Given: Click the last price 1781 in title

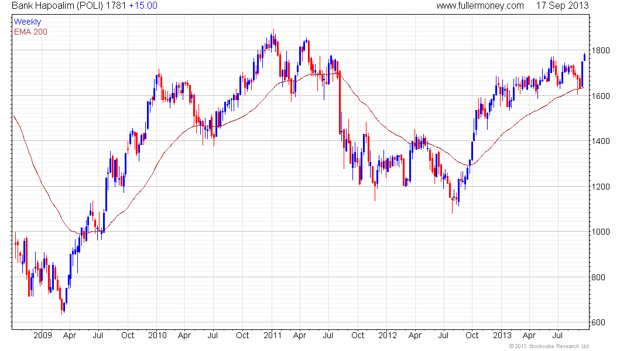Looking at the screenshot, I should 116,6.
